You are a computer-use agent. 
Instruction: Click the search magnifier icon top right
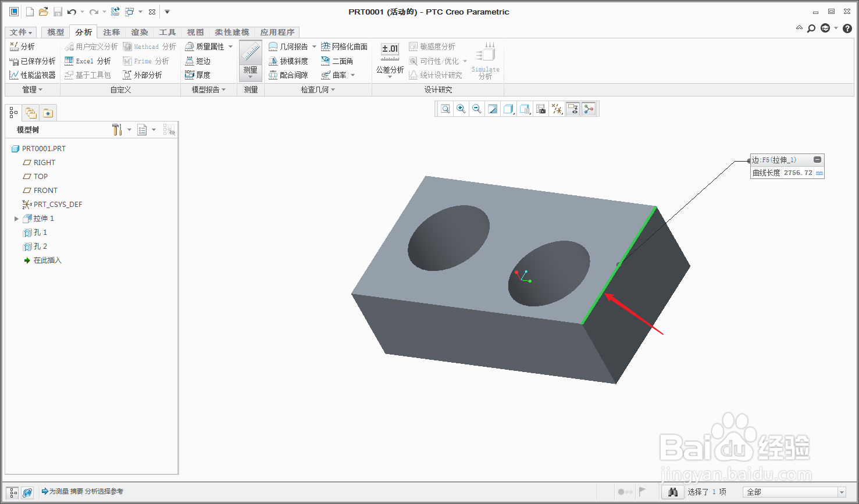point(811,28)
